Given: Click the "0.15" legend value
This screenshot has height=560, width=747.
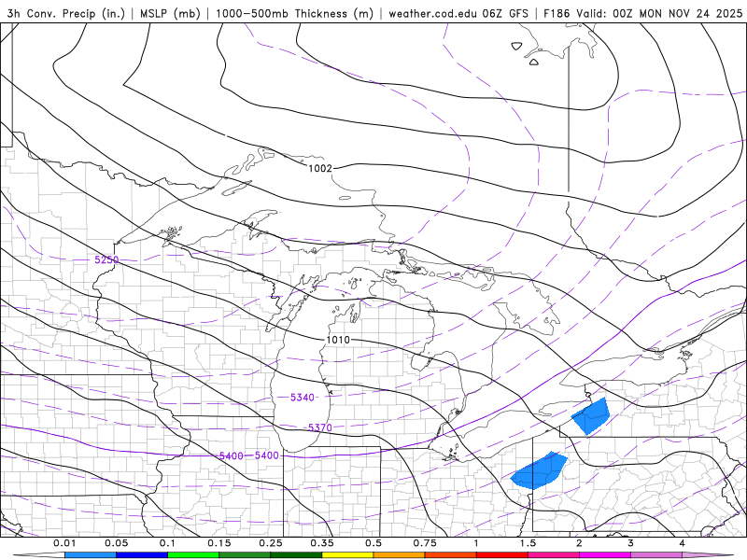Looking at the screenshot, I should click(x=219, y=543).
